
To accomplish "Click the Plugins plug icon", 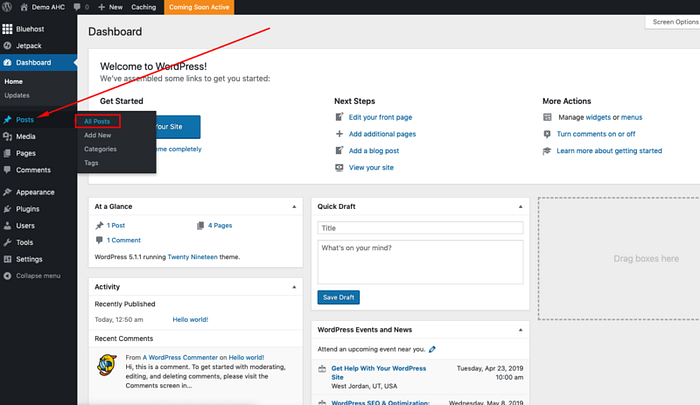I will tap(7, 209).
